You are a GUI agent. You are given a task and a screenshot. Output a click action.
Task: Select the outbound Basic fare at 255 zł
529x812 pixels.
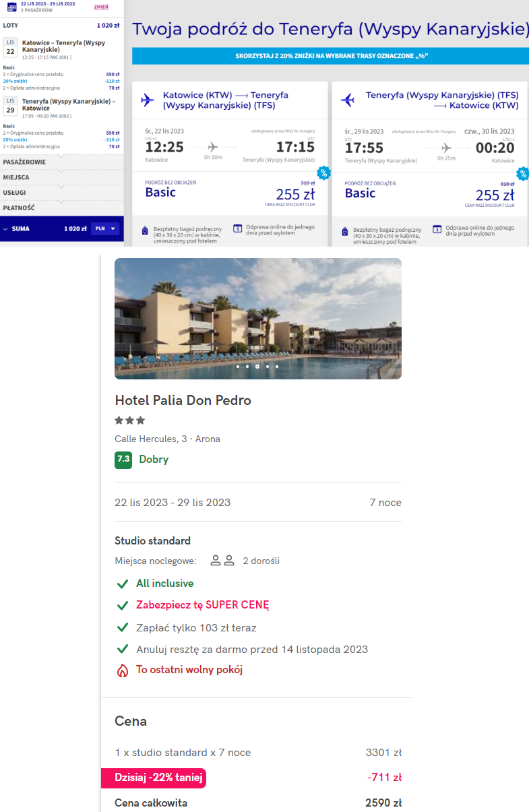tap(230, 193)
